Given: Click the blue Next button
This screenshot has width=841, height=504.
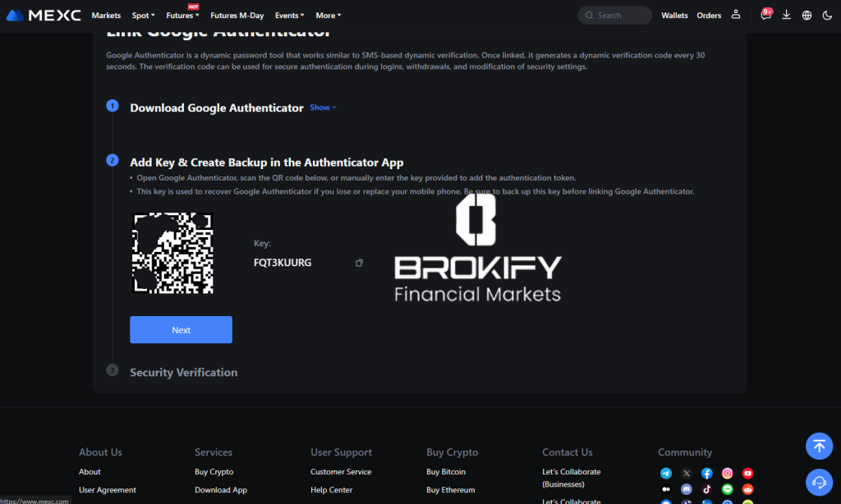Looking at the screenshot, I should 181,330.
